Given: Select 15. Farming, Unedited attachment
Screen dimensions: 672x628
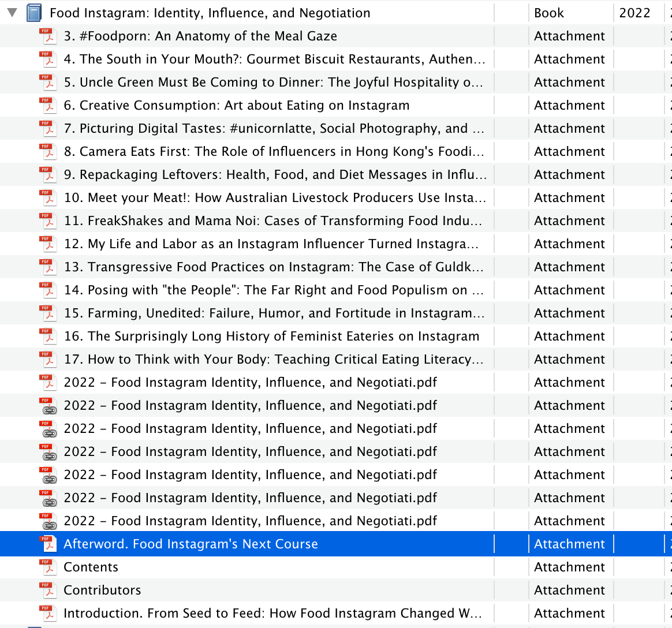Looking at the screenshot, I should (x=274, y=313).
